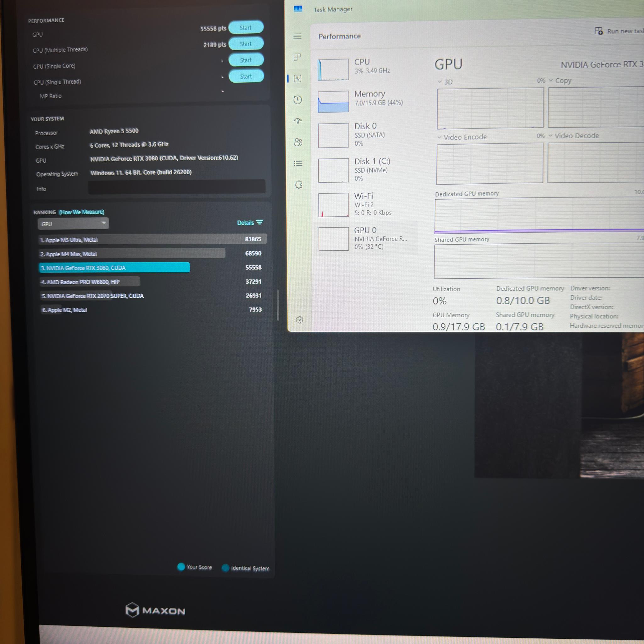
Task: Open the Startup apps page in Task Manager
Action: pyautogui.click(x=298, y=121)
